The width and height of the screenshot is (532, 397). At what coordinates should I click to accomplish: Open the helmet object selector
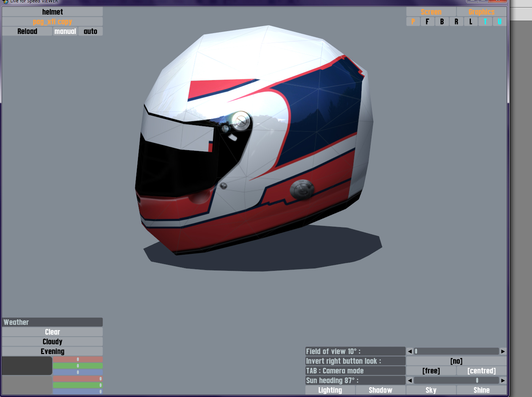tap(52, 12)
